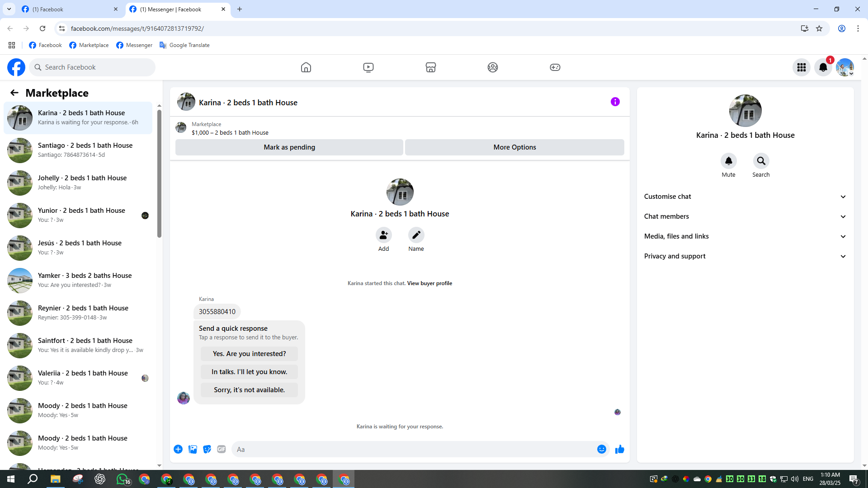Open the emoji picker in message box
Image resolution: width=868 pixels, height=488 pixels.
tap(601, 449)
